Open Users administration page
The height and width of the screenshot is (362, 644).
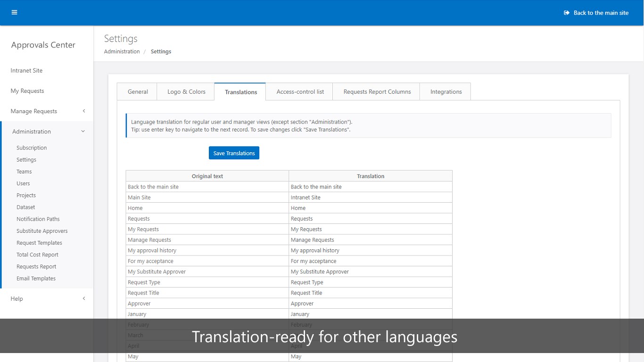click(23, 183)
